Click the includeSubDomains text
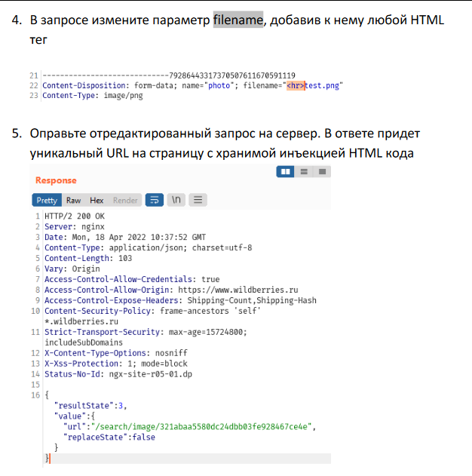The width and height of the screenshot is (472, 476). coord(84,342)
